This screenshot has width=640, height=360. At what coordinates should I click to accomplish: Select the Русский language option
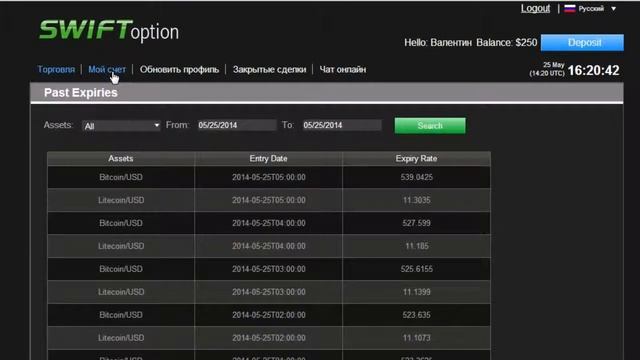click(591, 9)
